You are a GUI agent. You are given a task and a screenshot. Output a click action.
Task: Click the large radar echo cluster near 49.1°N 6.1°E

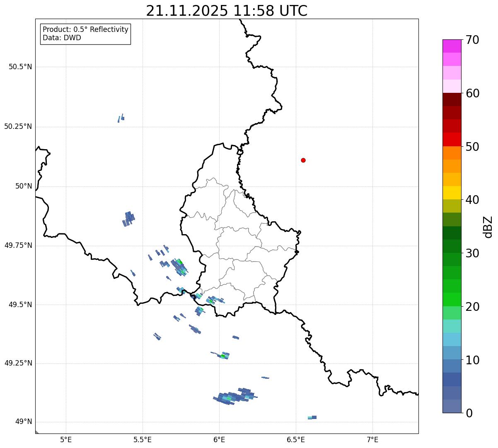tap(235, 397)
